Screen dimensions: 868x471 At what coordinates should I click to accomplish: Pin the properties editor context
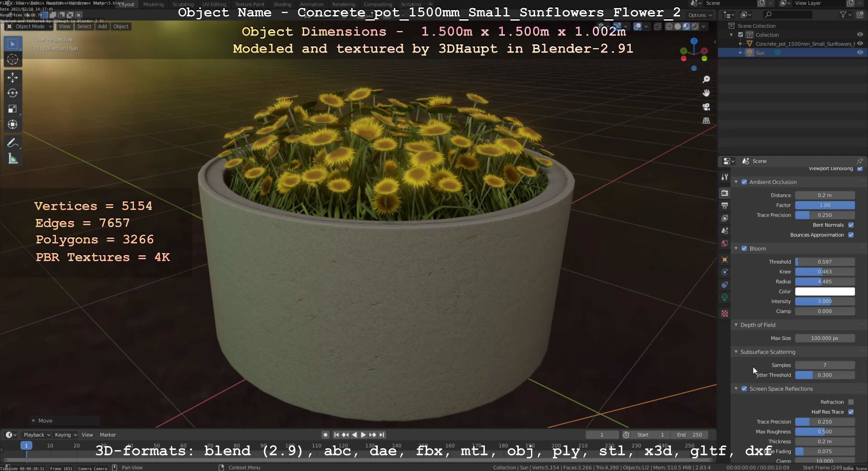(859, 161)
